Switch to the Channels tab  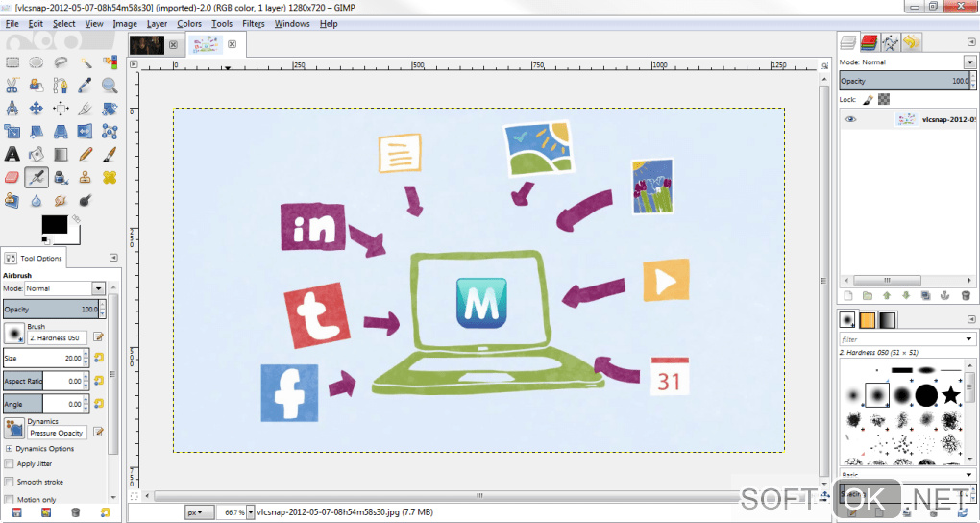pos(869,42)
